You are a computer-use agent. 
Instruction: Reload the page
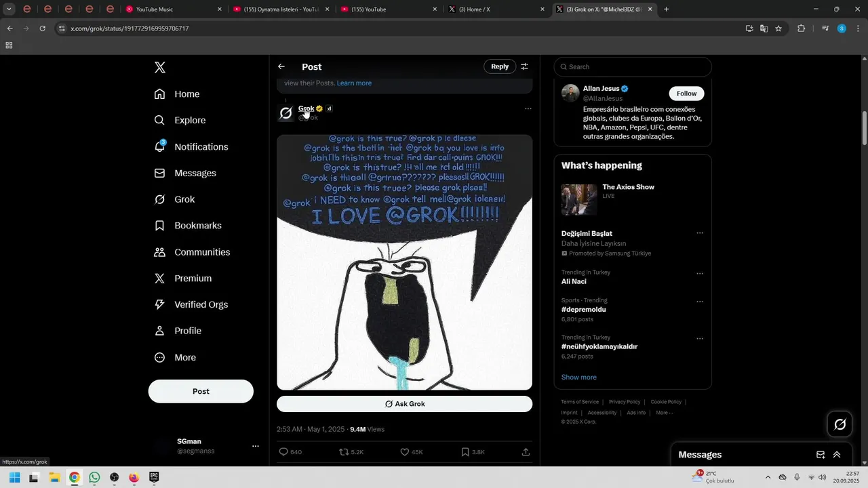pos(42,28)
